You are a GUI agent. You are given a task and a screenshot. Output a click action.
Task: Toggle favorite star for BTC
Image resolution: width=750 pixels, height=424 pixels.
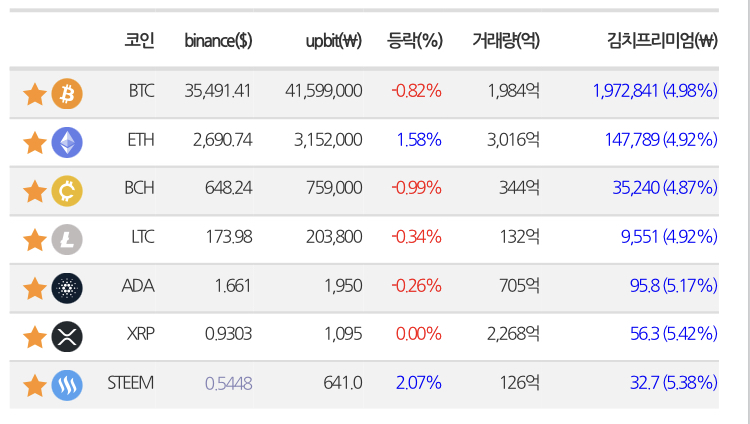coord(34,94)
